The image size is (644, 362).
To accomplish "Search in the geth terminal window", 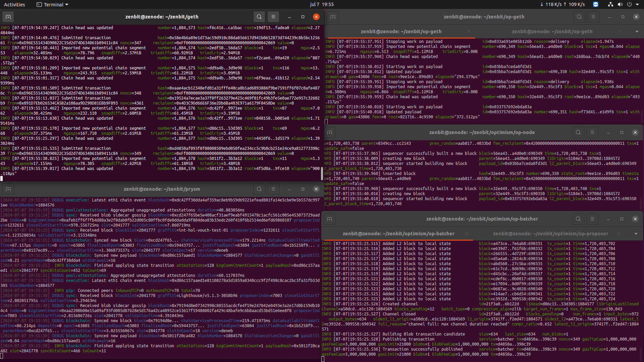I will click(x=259, y=17).
